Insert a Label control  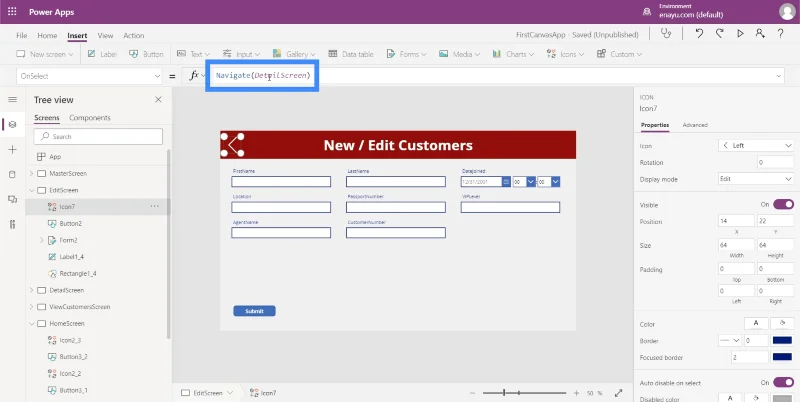(x=102, y=54)
